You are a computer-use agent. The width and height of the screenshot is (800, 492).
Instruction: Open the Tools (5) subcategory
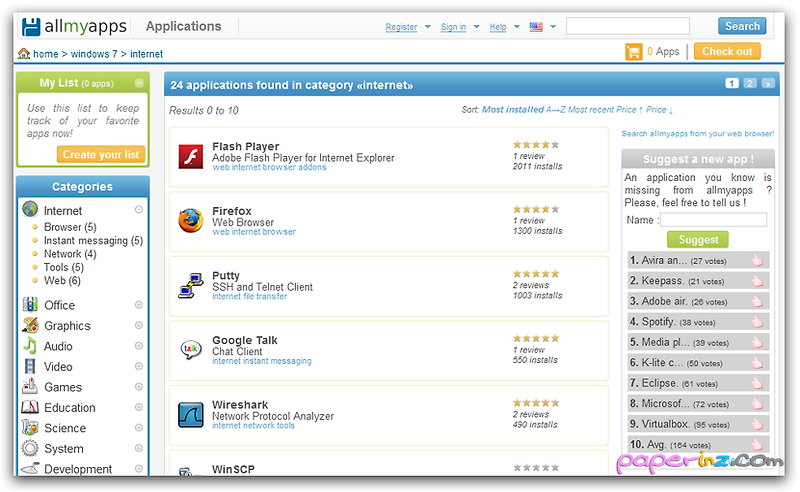pyautogui.click(x=64, y=267)
